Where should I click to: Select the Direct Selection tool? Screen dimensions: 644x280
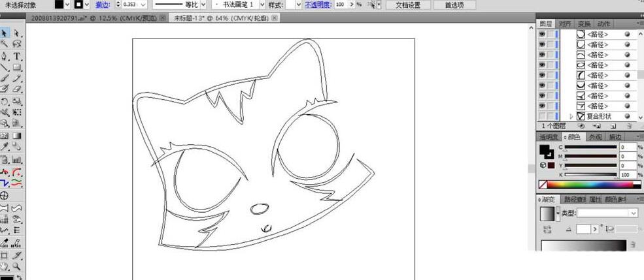pos(16,33)
